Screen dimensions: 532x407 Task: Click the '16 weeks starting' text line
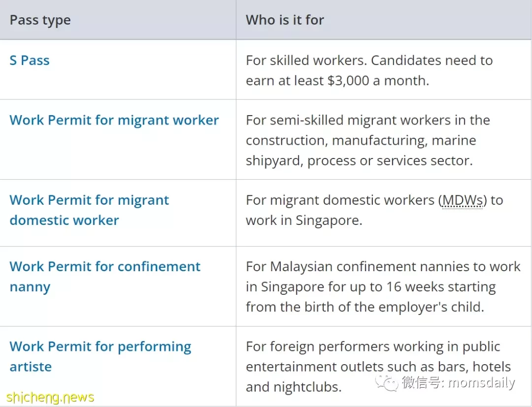(371, 287)
